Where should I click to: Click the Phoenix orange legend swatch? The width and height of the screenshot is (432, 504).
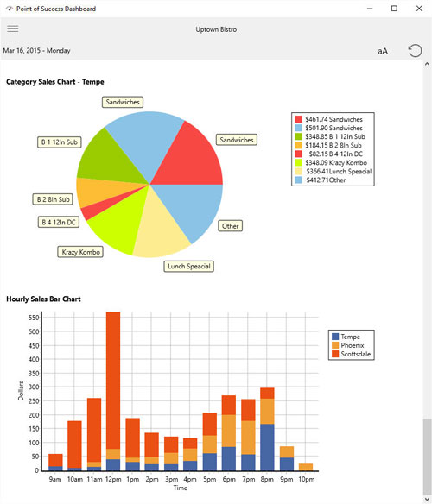335,345
